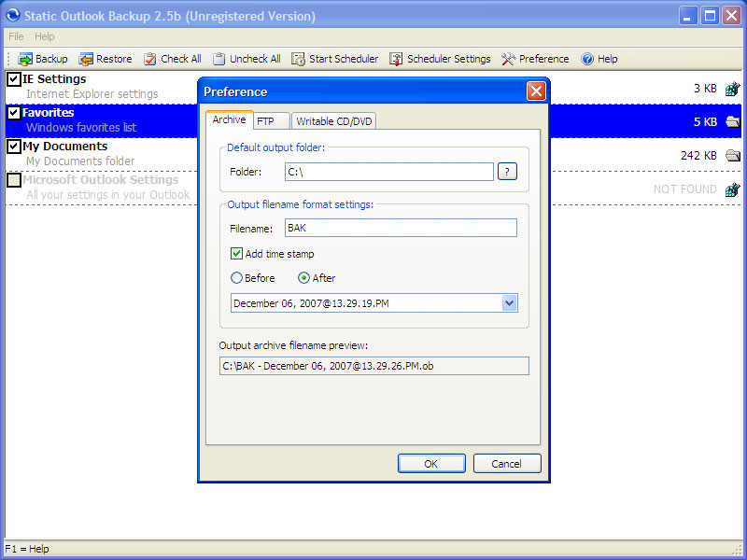Open the Help menu
Screen dimensions: 747x560
(44, 36)
